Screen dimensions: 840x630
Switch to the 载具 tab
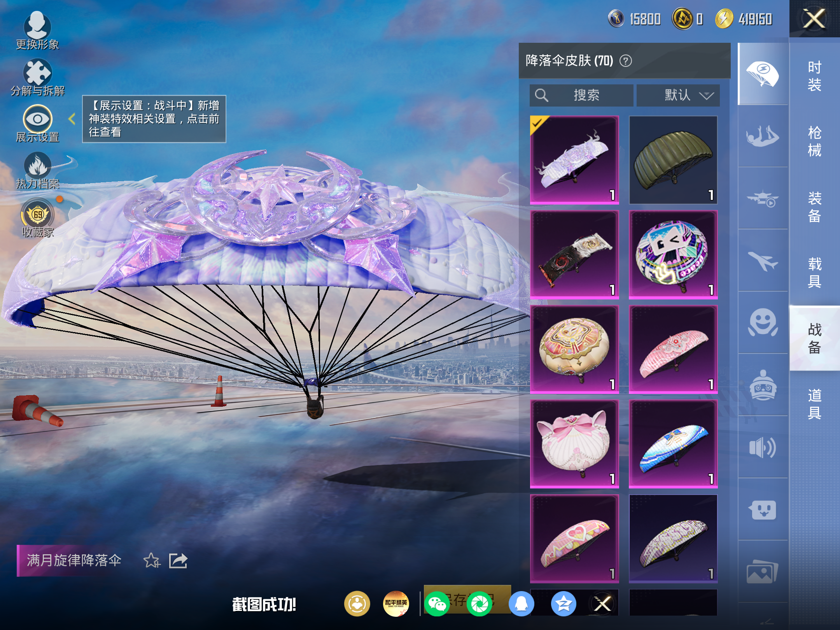click(x=814, y=273)
